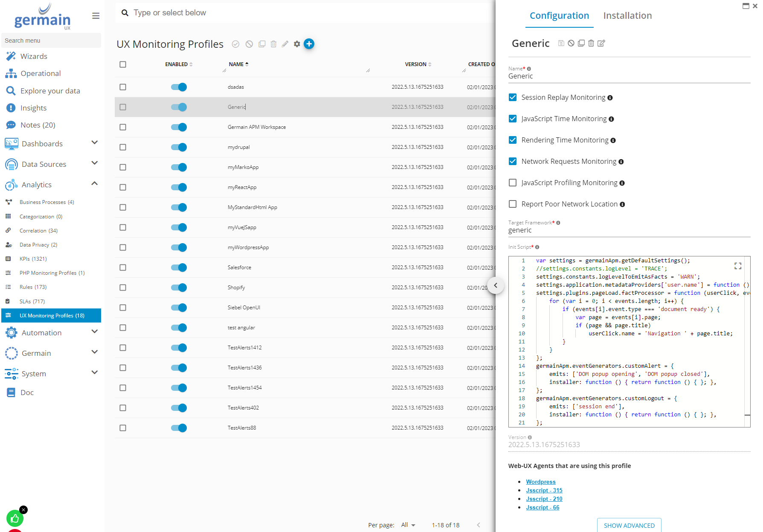Open the Per page dropdown

[x=408, y=525]
